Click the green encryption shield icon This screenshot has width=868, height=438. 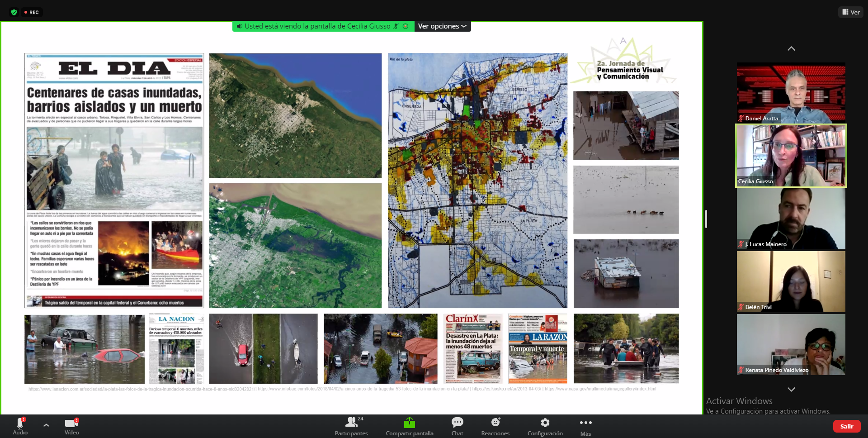14,12
